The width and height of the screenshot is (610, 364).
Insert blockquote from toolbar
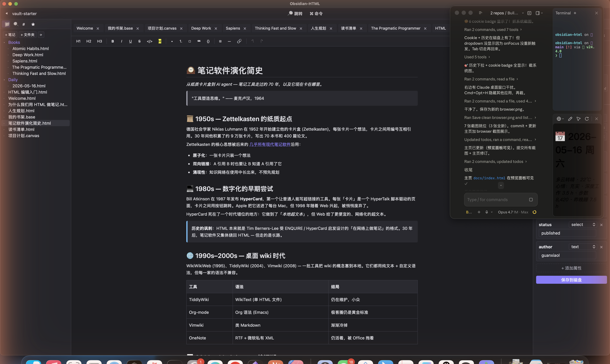click(x=199, y=41)
